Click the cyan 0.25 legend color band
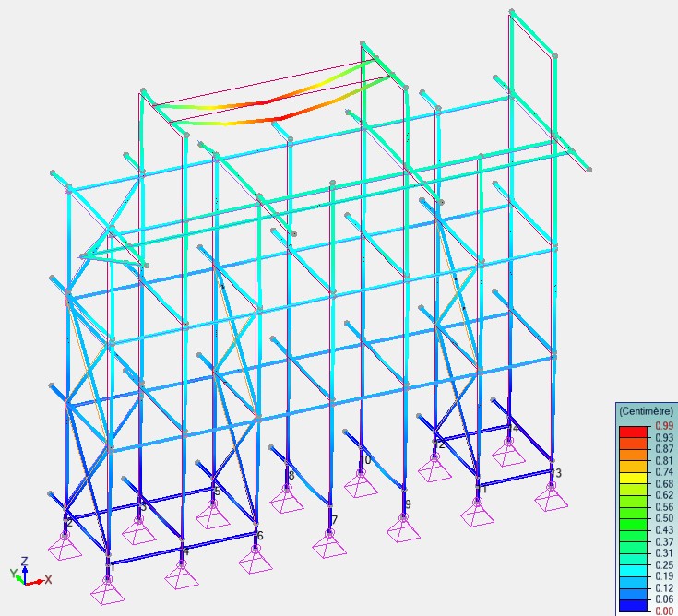 (x=633, y=563)
